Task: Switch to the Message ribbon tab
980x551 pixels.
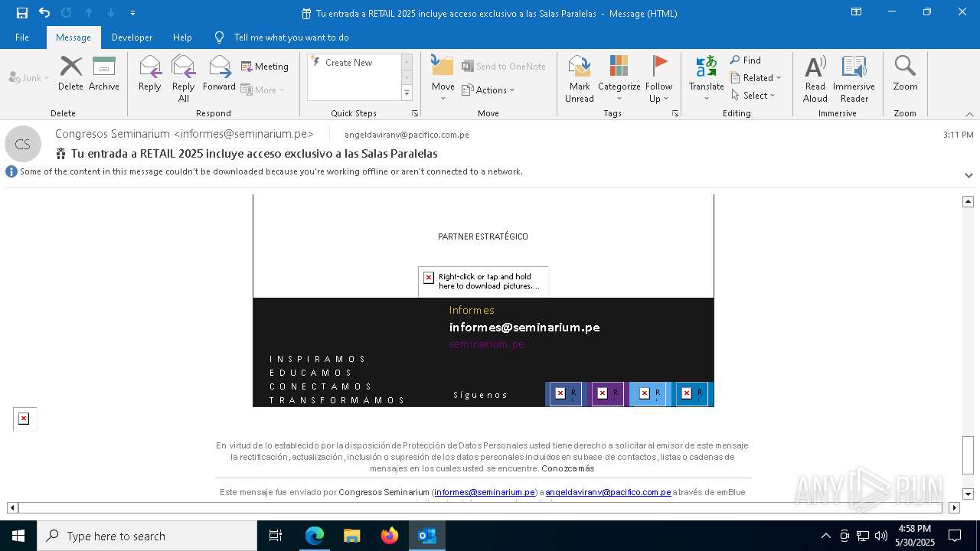Action: pos(73,37)
